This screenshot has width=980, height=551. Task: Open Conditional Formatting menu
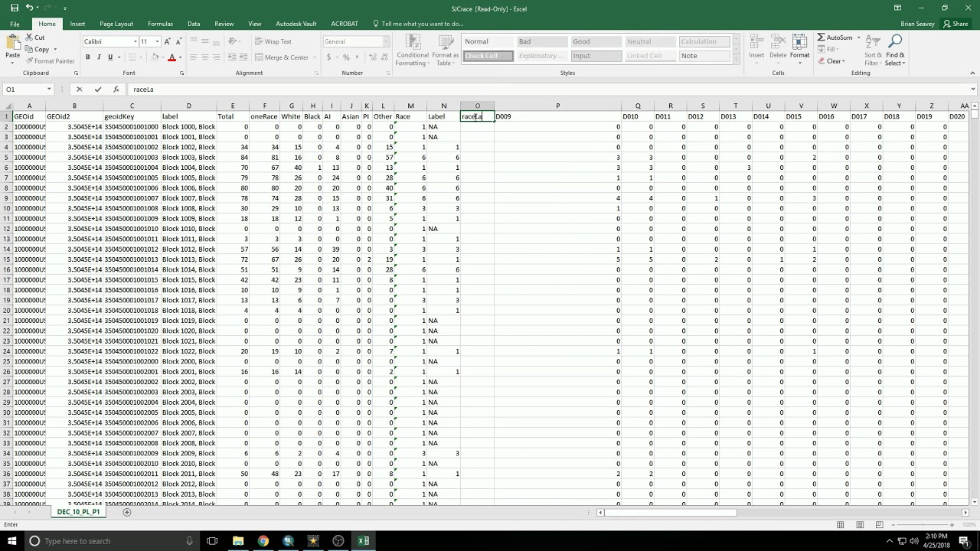point(413,51)
